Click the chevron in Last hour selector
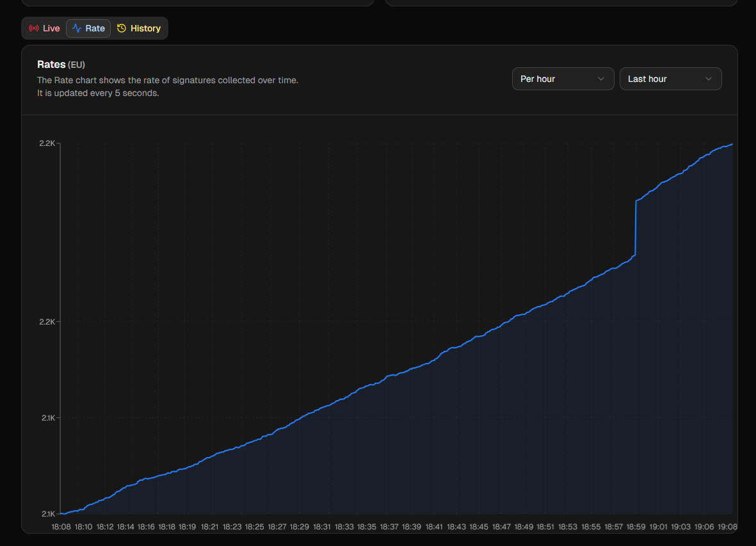The image size is (756, 546). coord(708,79)
